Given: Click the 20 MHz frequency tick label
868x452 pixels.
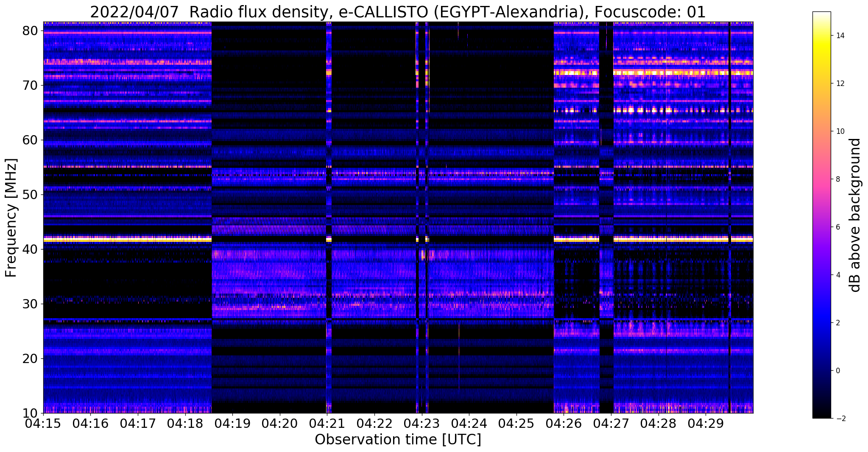Looking at the screenshot, I should (x=31, y=358).
